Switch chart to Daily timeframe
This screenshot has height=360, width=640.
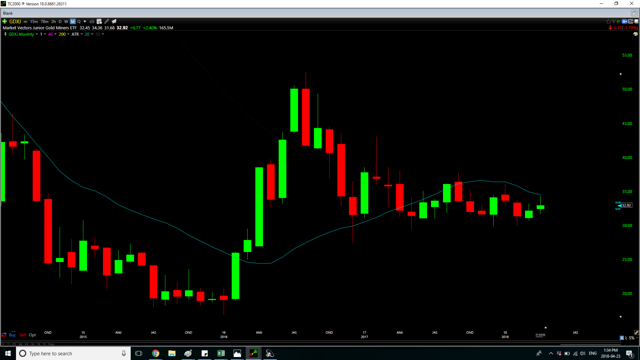click(x=60, y=21)
